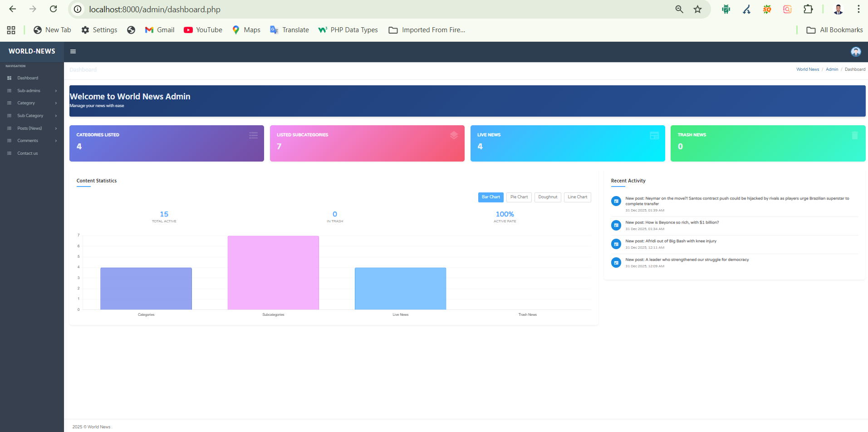Expand the Posts (News) sidebar menu
The height and width of the screenshot is (432, 868).
[29, 128]
